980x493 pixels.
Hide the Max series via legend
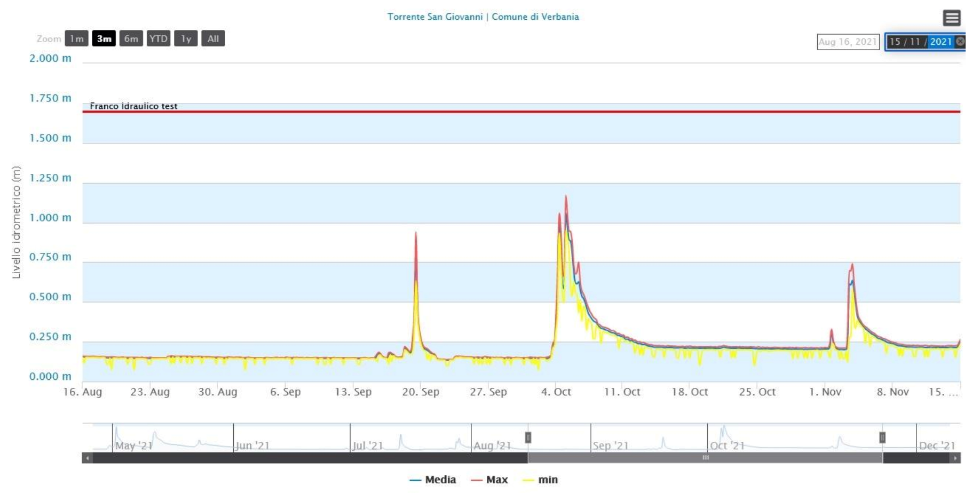[489, 480]
